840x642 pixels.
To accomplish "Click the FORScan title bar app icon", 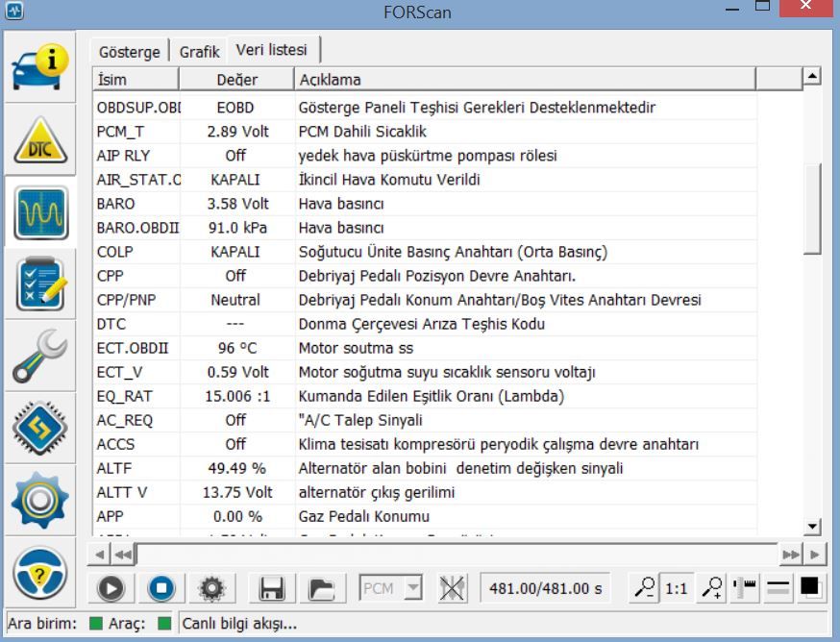I will tap(14, 11).
